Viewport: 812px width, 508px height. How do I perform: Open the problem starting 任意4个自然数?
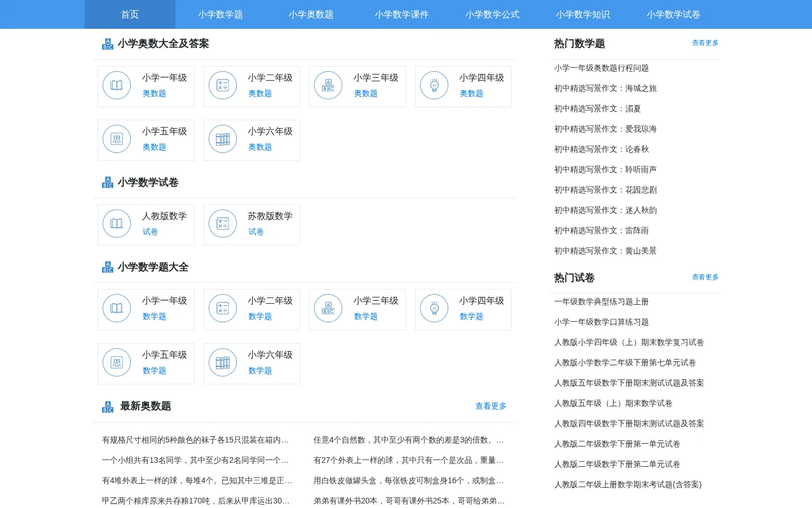[x=409, y=440]
